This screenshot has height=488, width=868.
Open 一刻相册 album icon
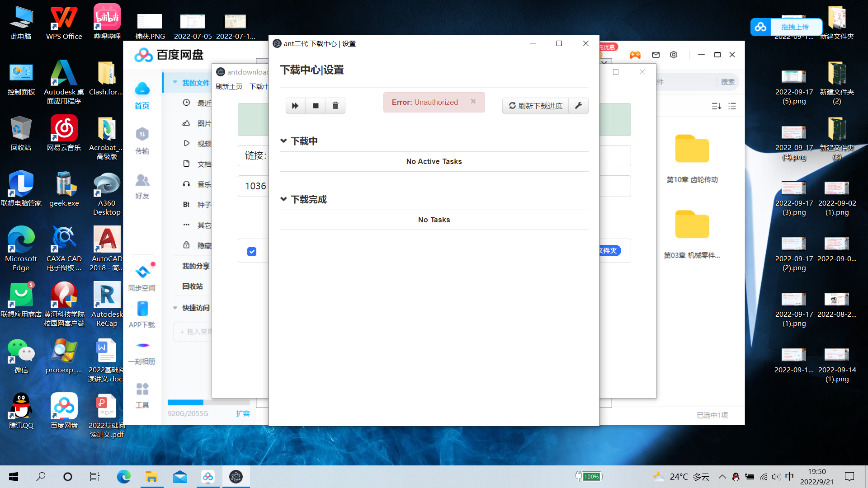click(x=142, y=352)
